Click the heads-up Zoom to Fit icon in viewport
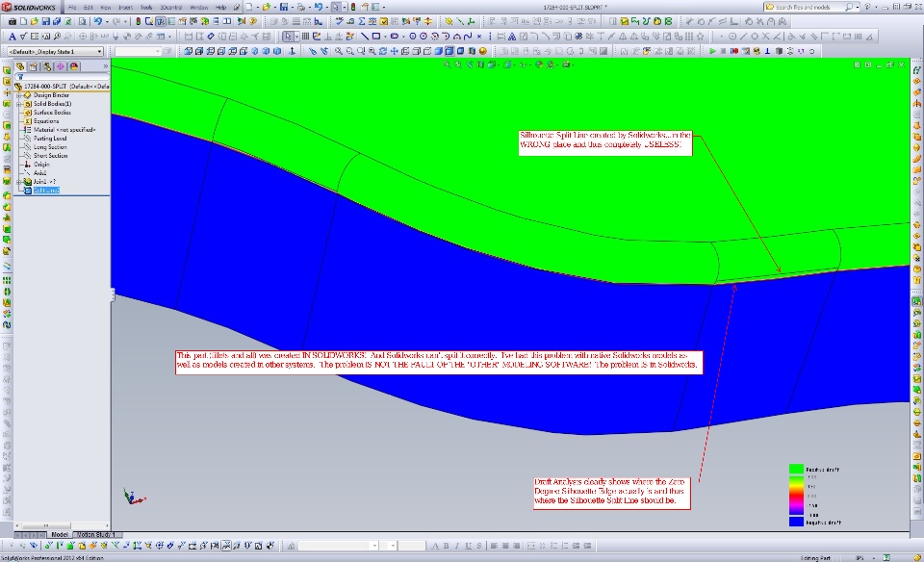The width and height of the screenshot is (924, 562). point(448,64)
